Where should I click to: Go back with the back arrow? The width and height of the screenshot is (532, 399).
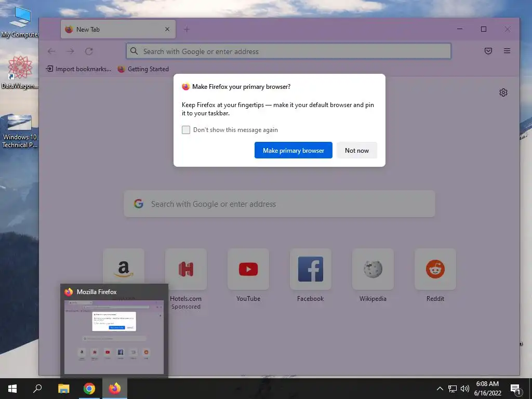pyautogui.click(x=51, y=51)
